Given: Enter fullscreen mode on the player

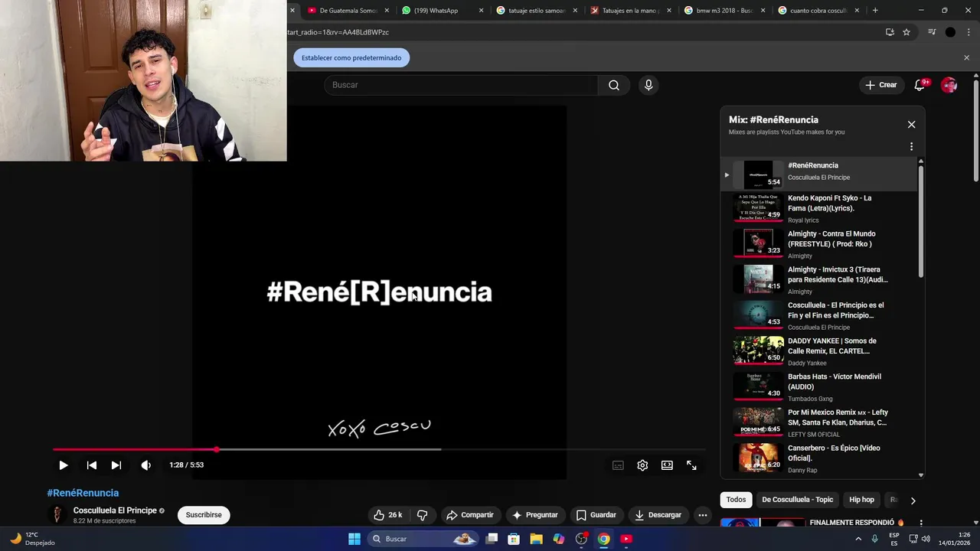Looking at the screenshot, I should point(691,465).
